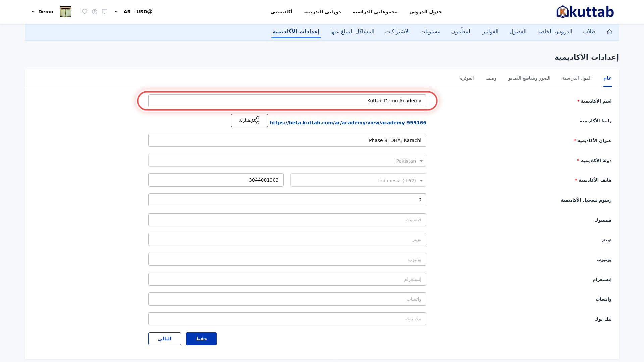644x362 pixels.
Task: Click the إعدادات الأكاديمية page heading
Action: 587,57
